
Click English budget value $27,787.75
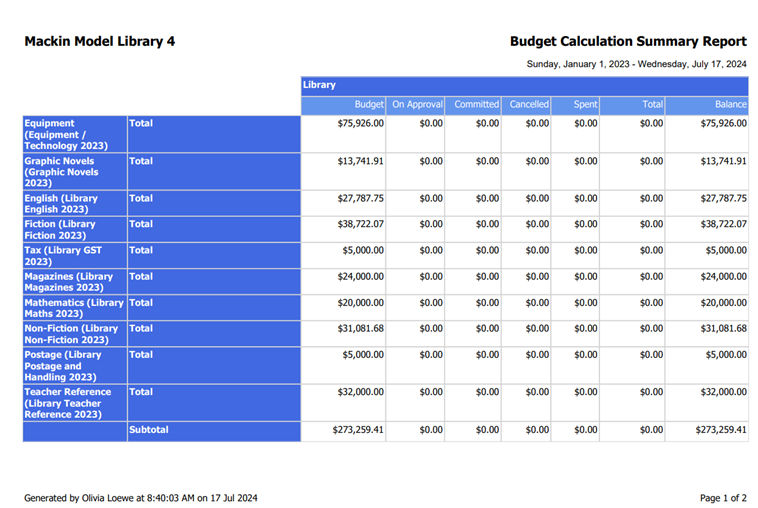(361, 198)
